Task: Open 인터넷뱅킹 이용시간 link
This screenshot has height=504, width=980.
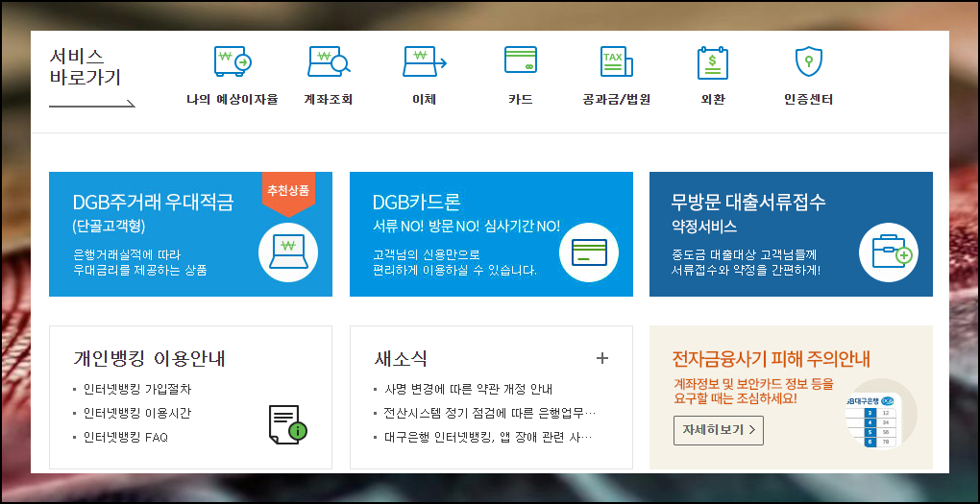Action: [x=137, y=414]
